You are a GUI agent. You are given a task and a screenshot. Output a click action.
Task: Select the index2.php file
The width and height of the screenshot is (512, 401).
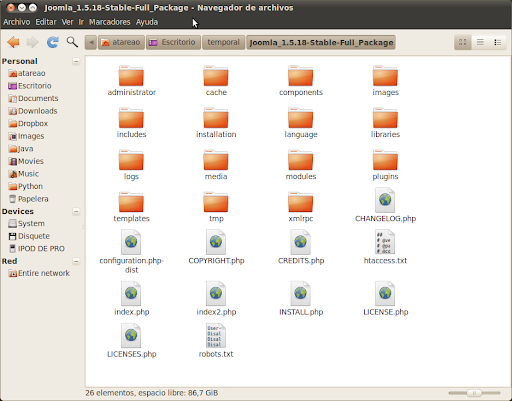pyautogui.click(x=216, y=299)
